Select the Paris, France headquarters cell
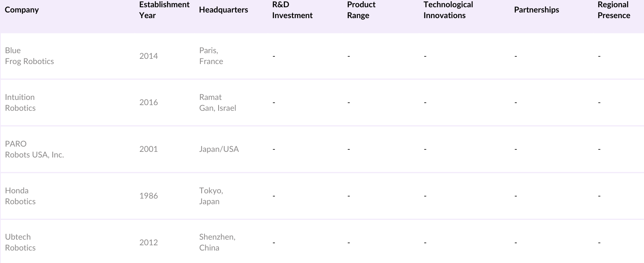The image size is (644, 263). 211,56
